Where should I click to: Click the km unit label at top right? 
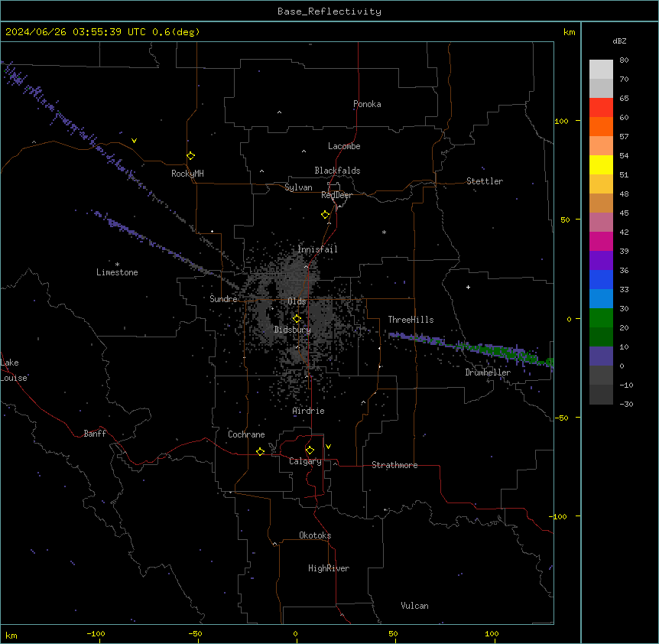(569, 32)
